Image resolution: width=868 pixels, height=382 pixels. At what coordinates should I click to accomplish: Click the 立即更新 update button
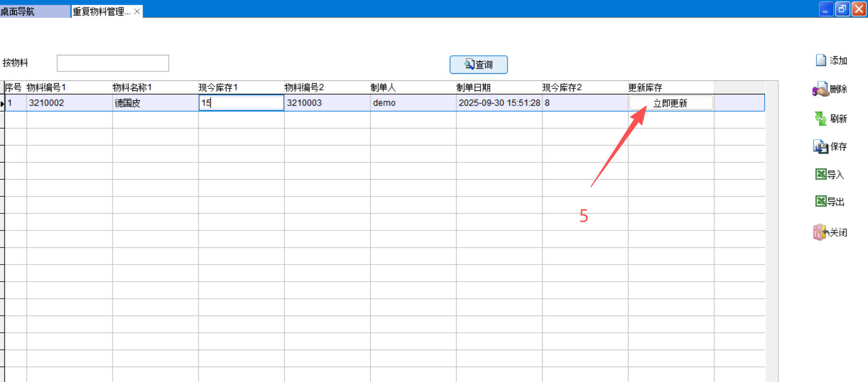[670, 103]
